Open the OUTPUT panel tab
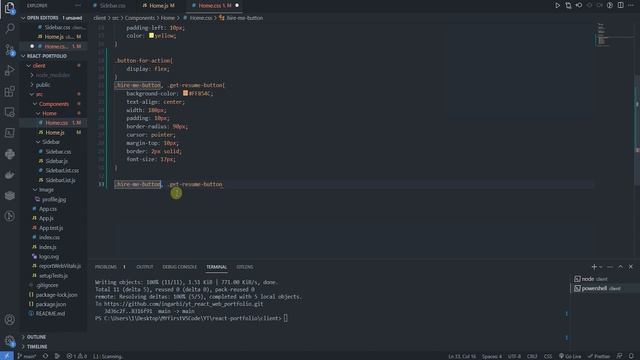The image size is (640, 360). click(x=144, y=267)
